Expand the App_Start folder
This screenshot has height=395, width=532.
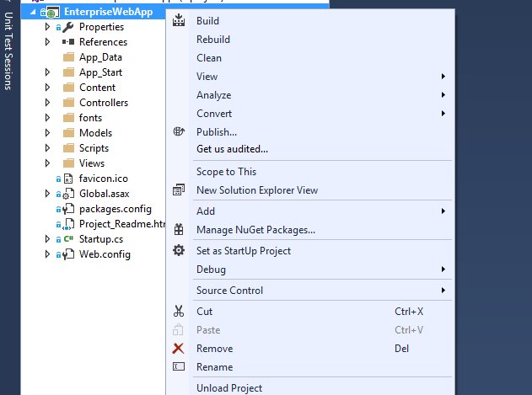coord(47,72)
